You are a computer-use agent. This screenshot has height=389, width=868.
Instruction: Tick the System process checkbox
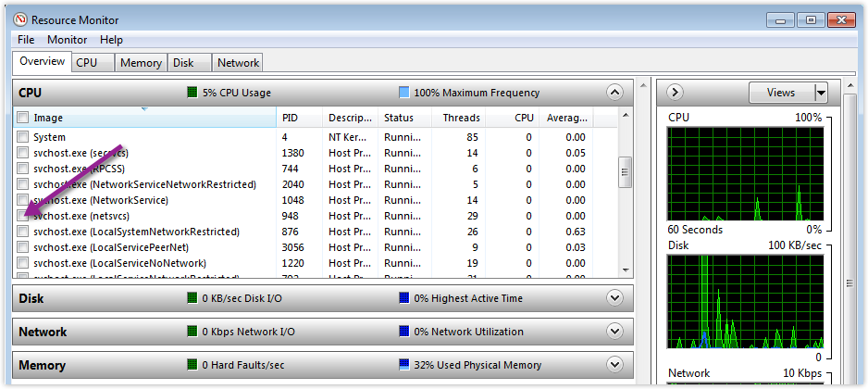click(23, 137)
